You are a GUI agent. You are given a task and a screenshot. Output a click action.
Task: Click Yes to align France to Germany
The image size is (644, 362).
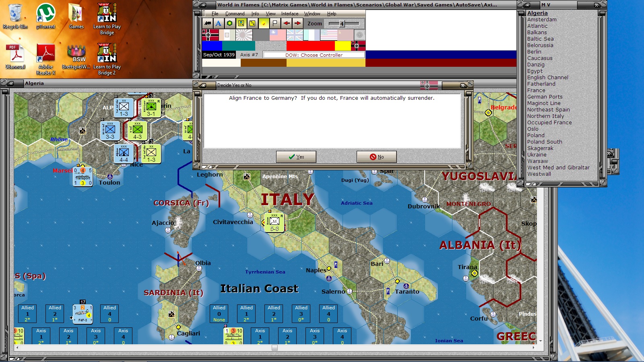[296, 157]
